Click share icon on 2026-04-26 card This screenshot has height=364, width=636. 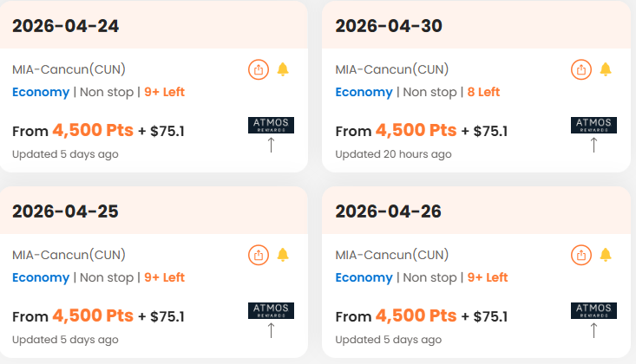pos(580,255)
